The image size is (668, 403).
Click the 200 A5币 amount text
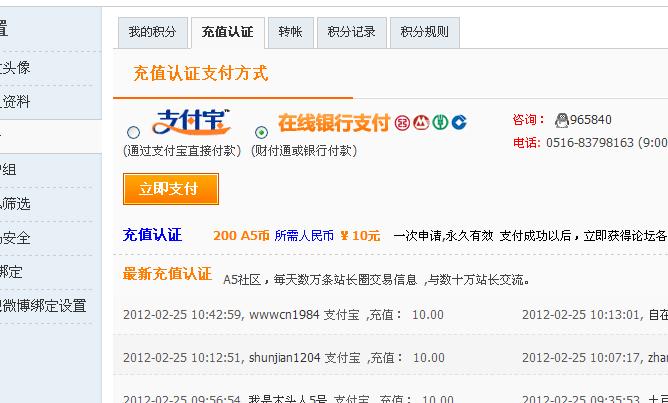242,236
